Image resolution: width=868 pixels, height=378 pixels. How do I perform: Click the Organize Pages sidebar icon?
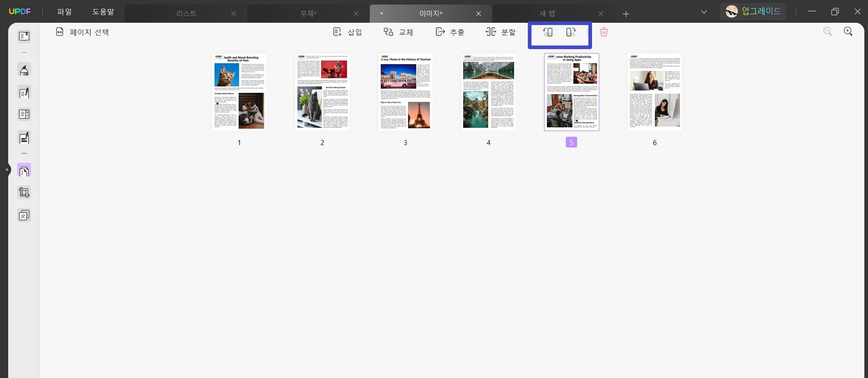[24, 171]
